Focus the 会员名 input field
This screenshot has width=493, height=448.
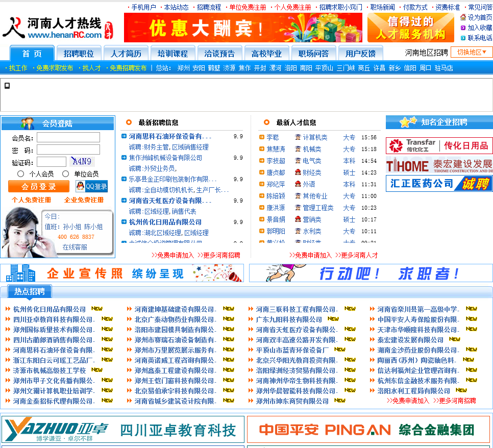68,137
